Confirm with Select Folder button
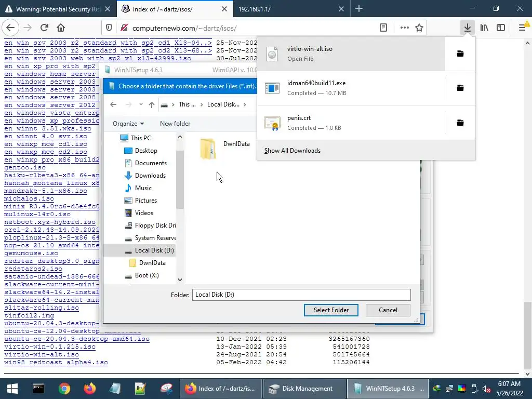532x399 pixels. [331, 310]
